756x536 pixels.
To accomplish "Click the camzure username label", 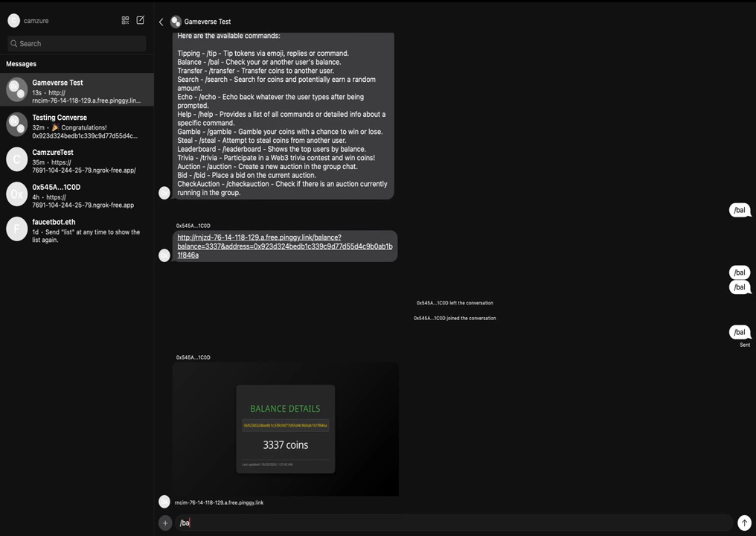I will [36, 21].
